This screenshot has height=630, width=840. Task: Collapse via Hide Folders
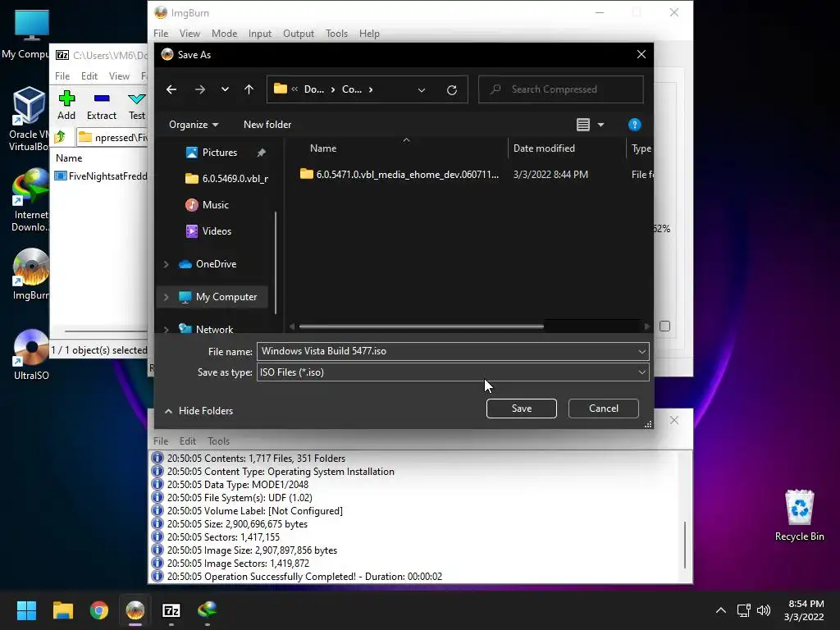click(199, 411)
